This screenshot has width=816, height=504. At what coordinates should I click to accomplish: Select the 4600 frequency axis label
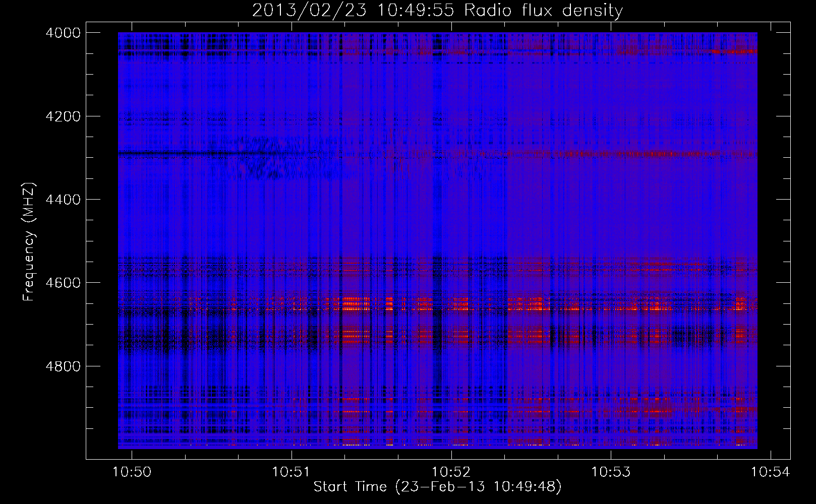point(63,283)
